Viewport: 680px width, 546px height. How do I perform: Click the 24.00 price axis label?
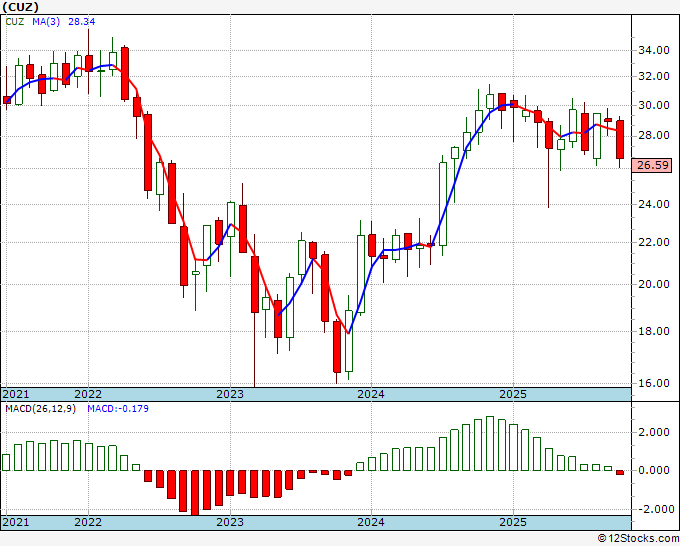[x=654, y=204]
